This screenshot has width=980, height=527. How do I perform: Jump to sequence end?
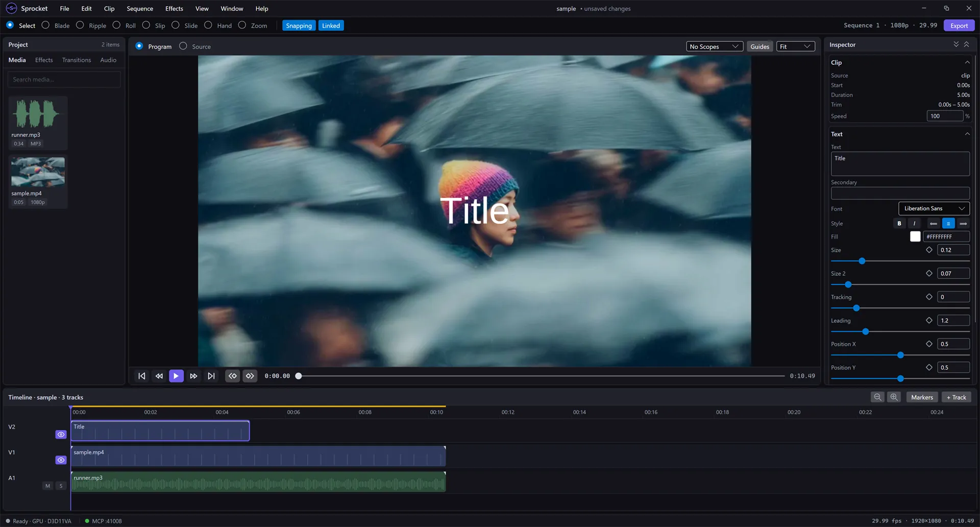211,376
